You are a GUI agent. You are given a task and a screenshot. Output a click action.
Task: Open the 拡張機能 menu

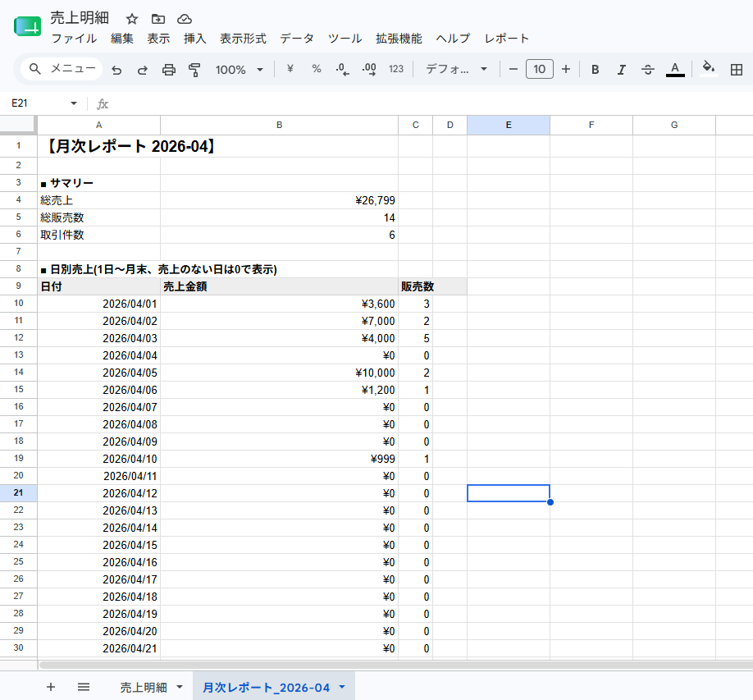tap(399, 39)
